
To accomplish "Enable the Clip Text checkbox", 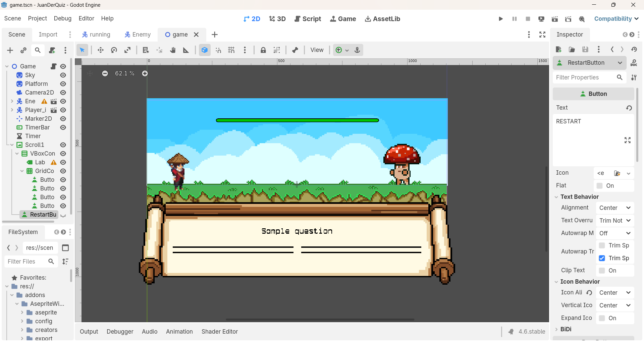I will (602, 271).
